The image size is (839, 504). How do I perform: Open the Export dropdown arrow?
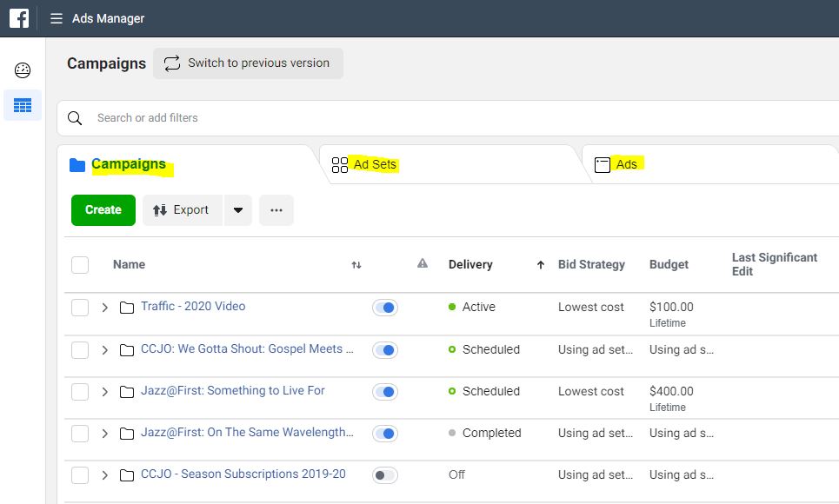click(238, 210)
